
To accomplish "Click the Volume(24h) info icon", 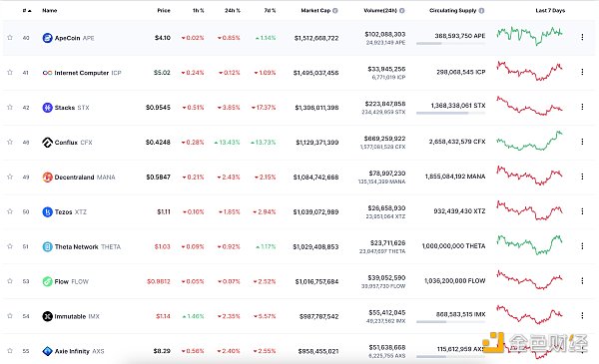I will pyautogui.click(x=402, y=11).
